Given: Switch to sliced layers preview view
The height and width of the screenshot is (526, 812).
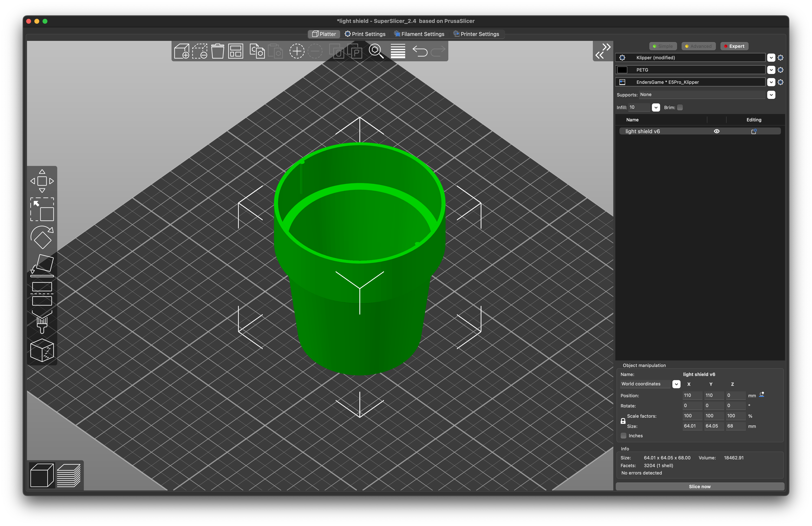Looking at the screenshot, I should coord(69,475).
